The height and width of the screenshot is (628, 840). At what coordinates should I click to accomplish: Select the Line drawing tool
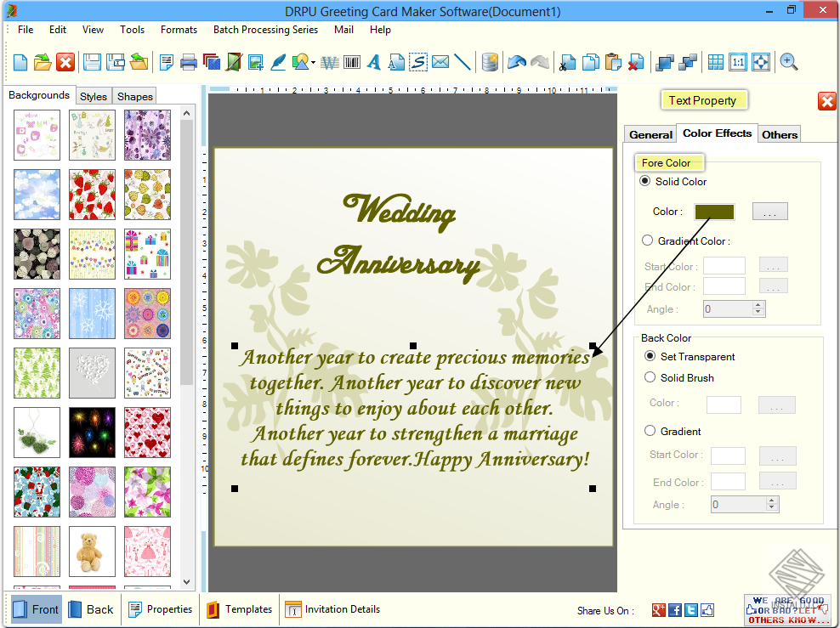463,61
